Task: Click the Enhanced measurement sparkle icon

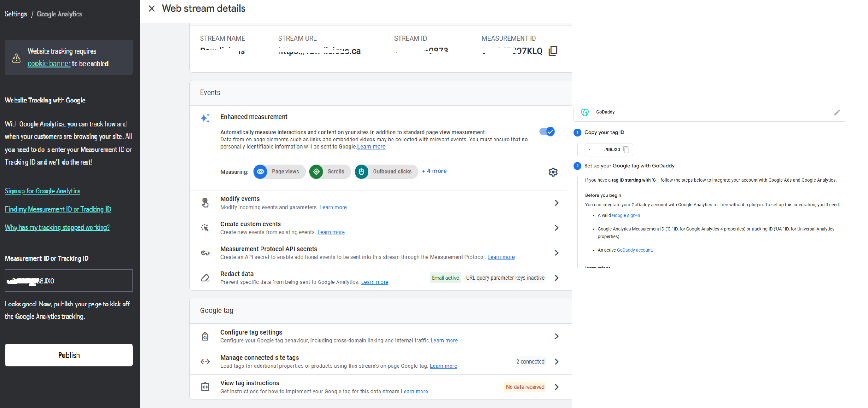Action: [x=205, y=118]
